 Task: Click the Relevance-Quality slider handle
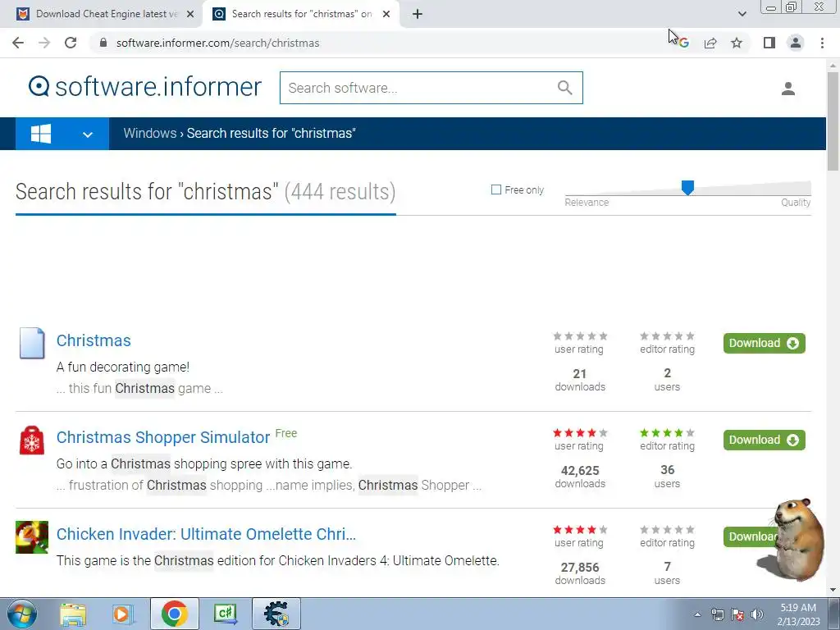pos(687,187)
